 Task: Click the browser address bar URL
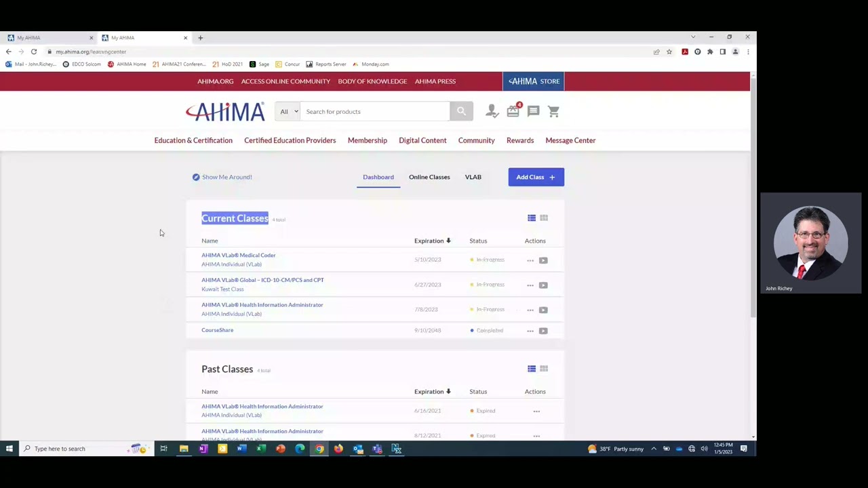coord(91,52)
